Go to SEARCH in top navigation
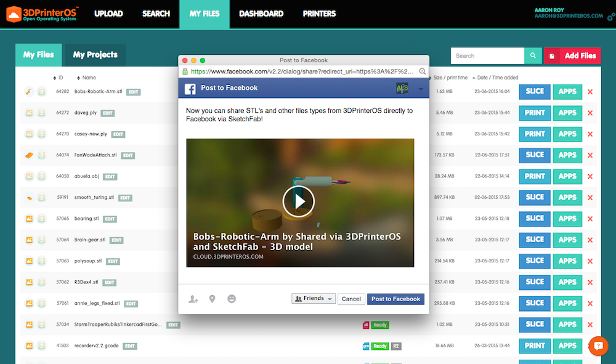Screen dimensions: 616x364 click(x=156, y=14)
